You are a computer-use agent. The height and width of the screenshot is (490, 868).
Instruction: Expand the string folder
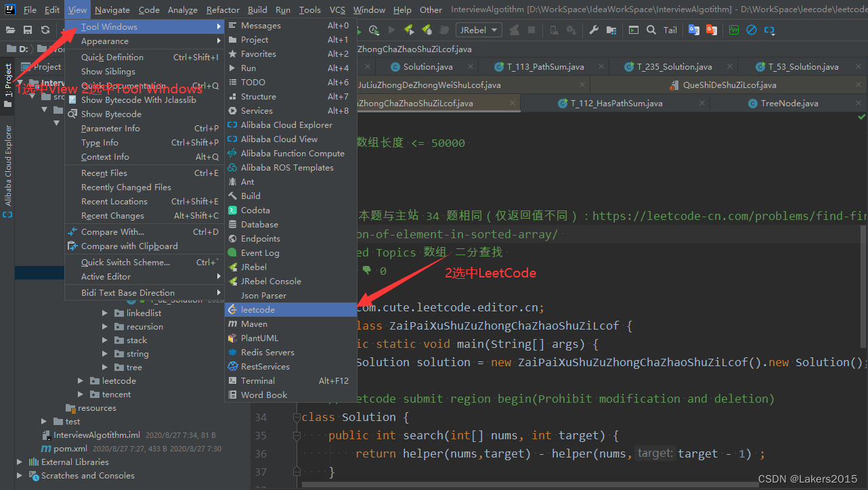[x=105, y=354]
